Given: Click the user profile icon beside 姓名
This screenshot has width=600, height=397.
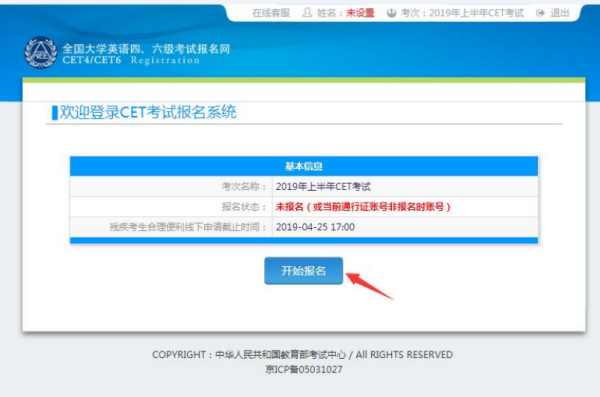Looking at the screenshot, I should coord(307,13).
